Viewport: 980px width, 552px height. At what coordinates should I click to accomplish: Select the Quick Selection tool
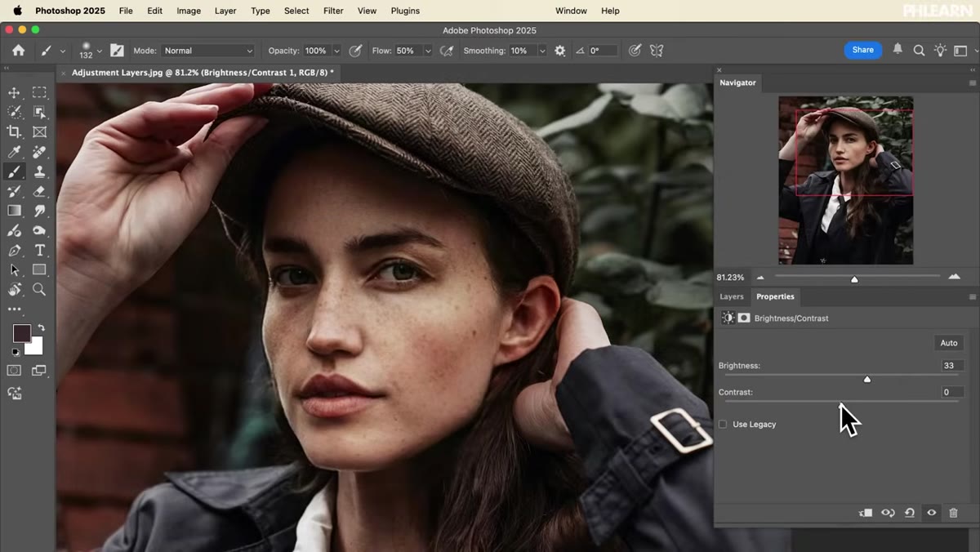click(14, 112)
